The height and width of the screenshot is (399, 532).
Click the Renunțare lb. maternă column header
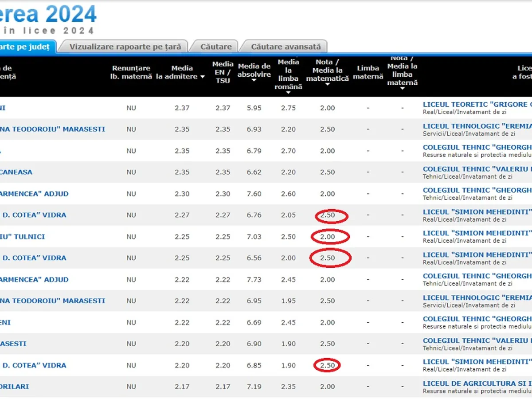(x=131, y=72)
